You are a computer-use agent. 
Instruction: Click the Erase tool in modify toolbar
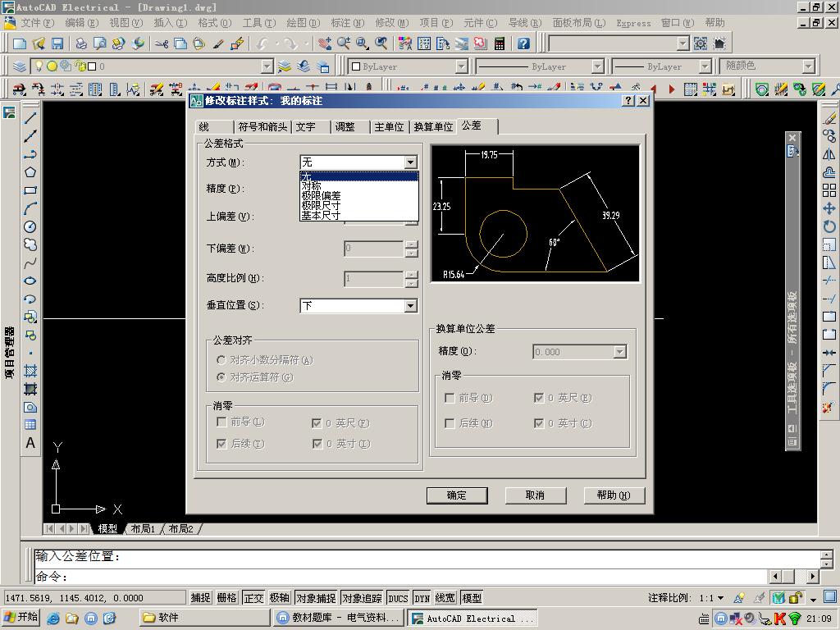[829, 118]
